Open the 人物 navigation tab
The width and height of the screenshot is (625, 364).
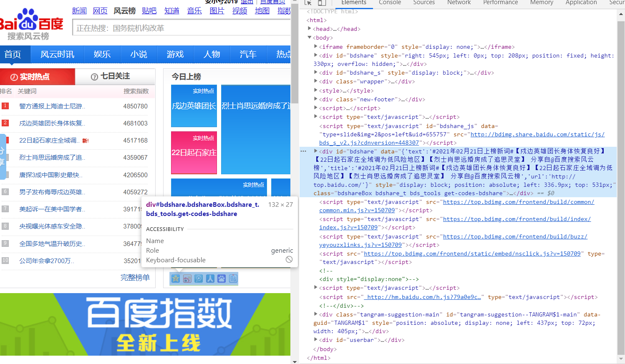click(x=212, y=54)
